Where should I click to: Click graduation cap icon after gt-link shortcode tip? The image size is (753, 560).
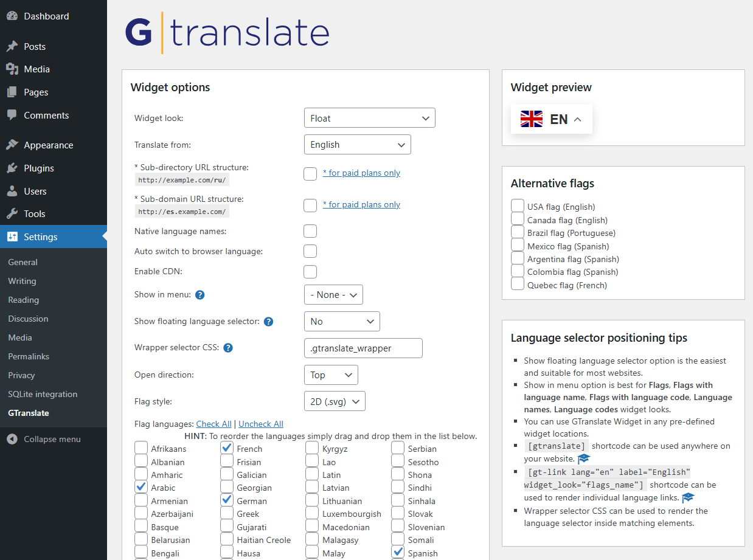point(689,497)
